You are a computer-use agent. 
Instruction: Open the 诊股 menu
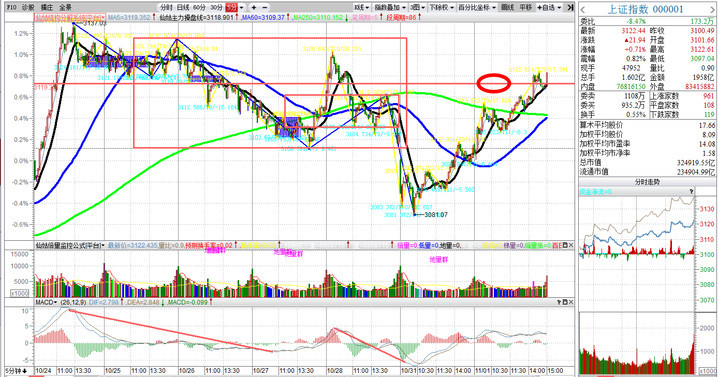point(28,7)
